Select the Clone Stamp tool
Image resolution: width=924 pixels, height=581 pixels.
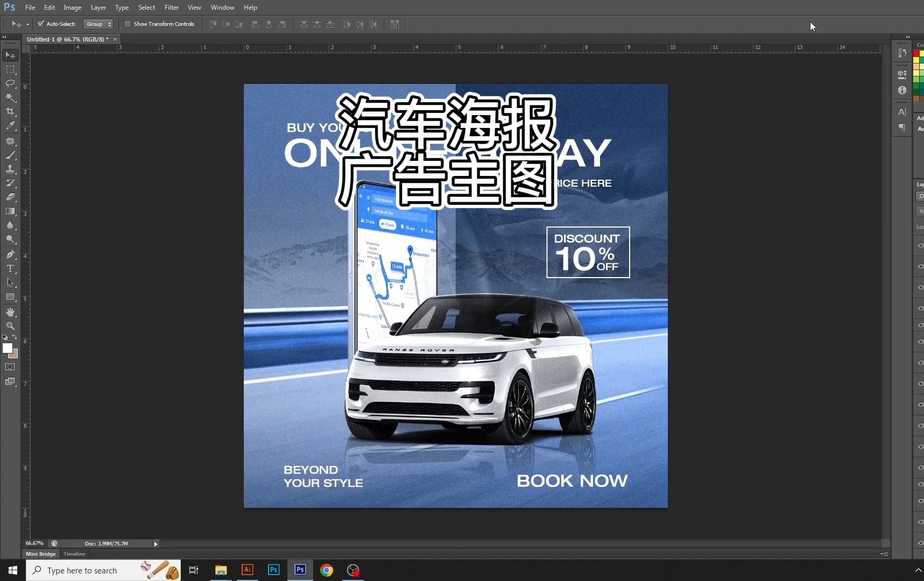coord(10,169)
